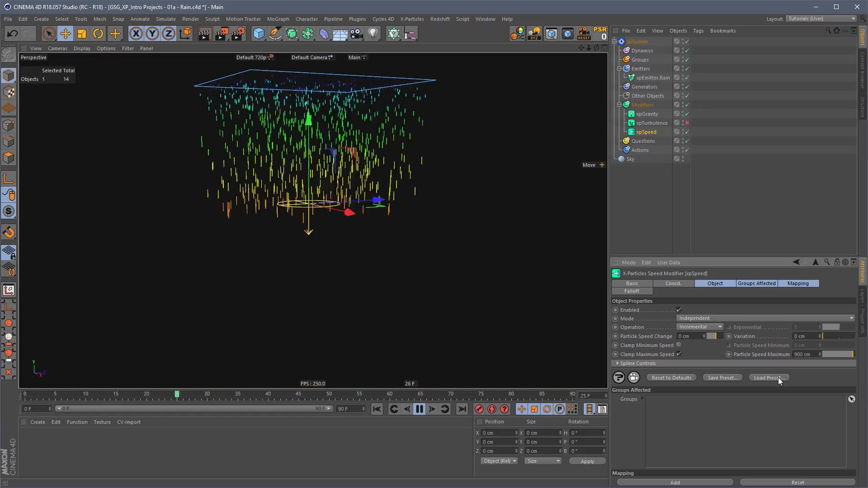Select the Rotate tool icon
The height and width of the screenshot is (488, 868).
tap(98, 33)
